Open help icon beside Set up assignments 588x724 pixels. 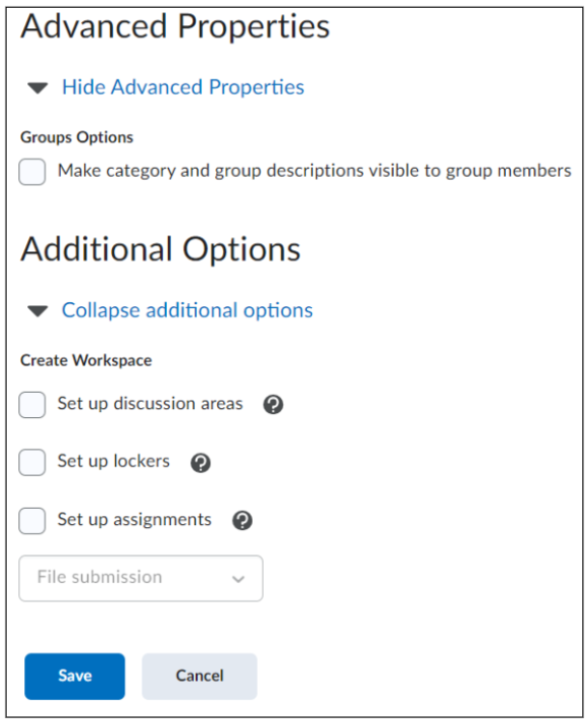tap(242, 520)
